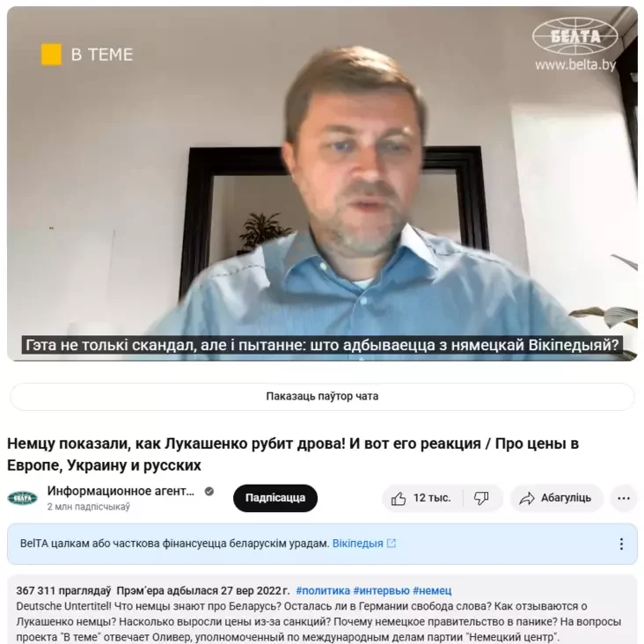Click the Падпісацца subscribe button
Image resolution: width=644 pixels, height=644 pixels.
275,498
